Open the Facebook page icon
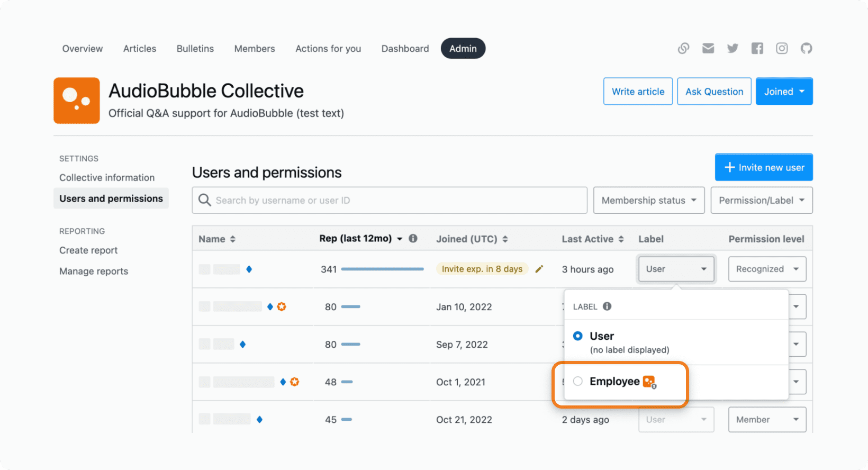This screenshot has width=868, height=470. 757,49
